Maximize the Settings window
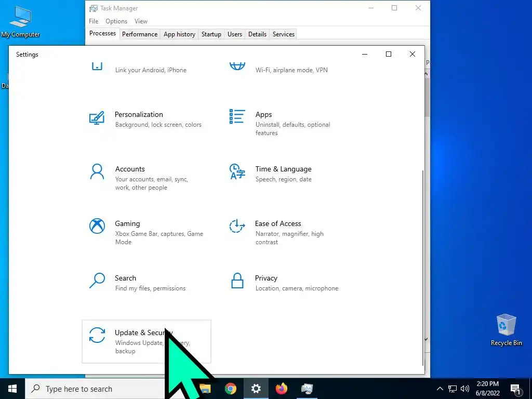 tap(389, 54)
